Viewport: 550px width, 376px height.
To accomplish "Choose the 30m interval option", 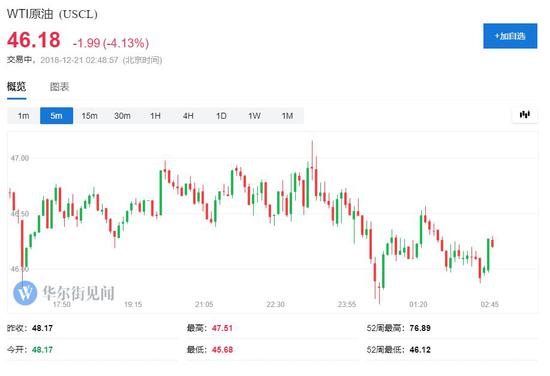I will [x=122, y=116].
